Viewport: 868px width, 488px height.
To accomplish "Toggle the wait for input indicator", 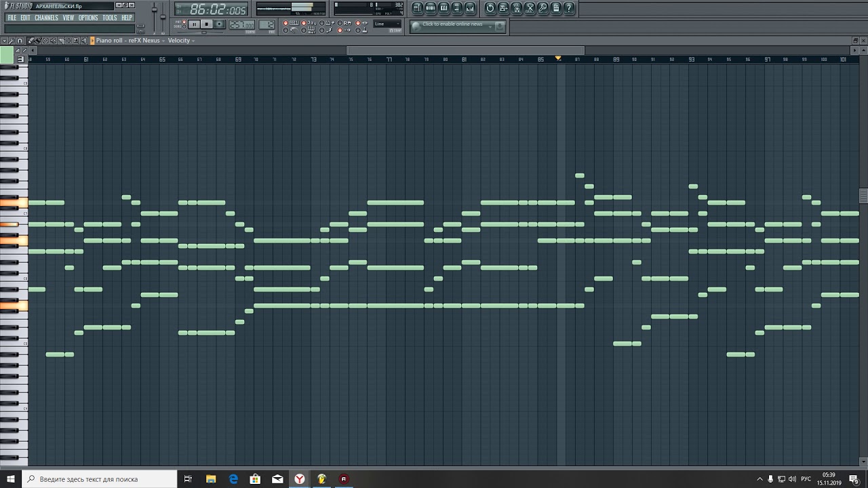I will point(304,30).
